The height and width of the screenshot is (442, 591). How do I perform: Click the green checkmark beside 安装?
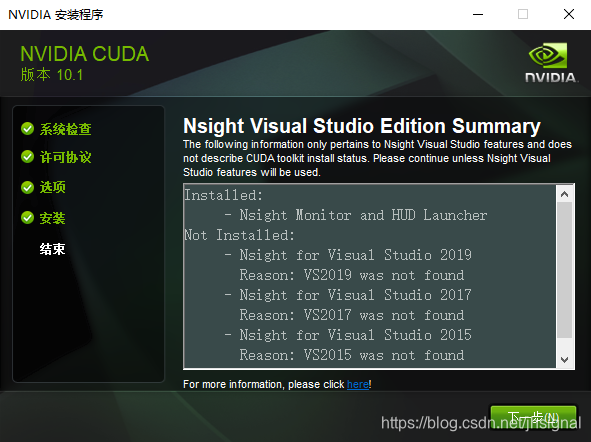point(28,217)
